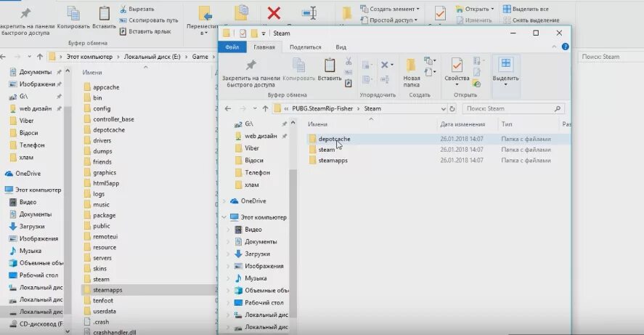Expand Музыка in Steam window tree
Image resolution: width=644 pixels, height=335 pixels.
(229, 278)
